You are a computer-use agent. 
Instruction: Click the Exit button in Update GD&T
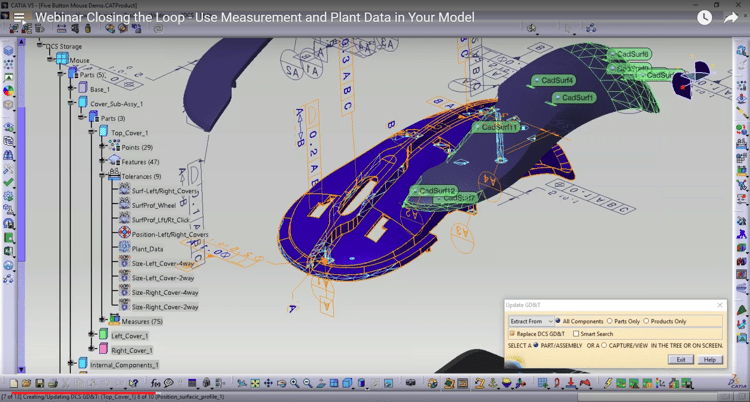(681, 360)
